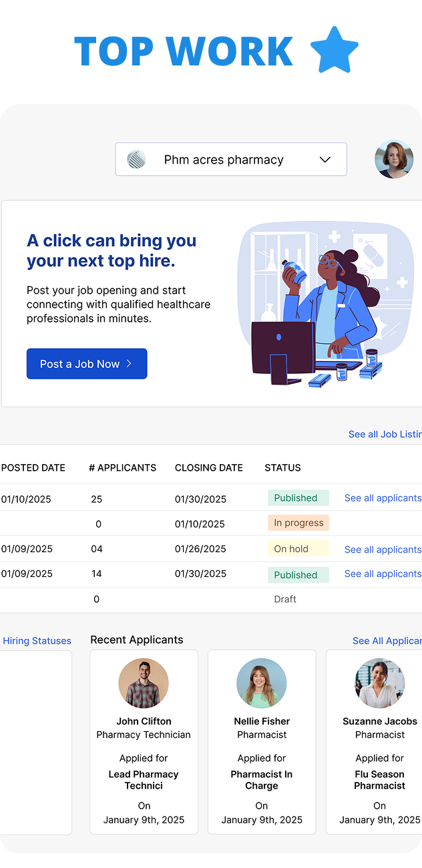422x868 pixels.
Task: Click the Recent Applicants heading
Action: (137, 640)
